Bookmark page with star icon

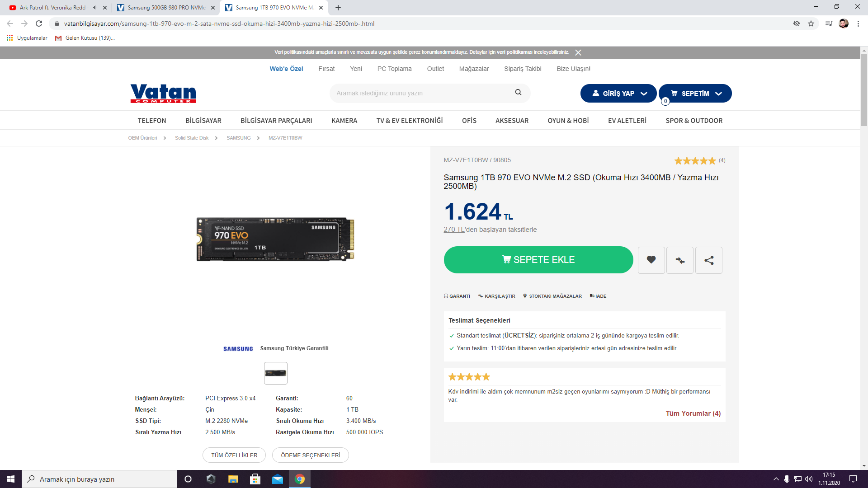click(811, 23)
